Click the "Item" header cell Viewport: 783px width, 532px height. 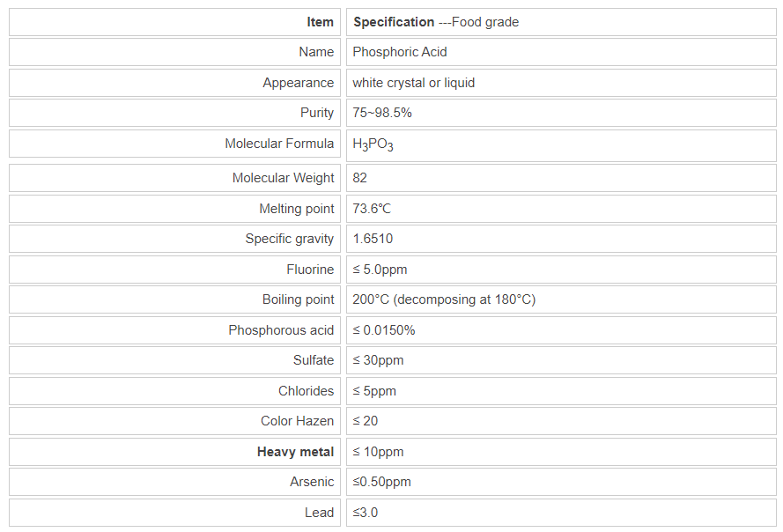[x=321, y=22]
